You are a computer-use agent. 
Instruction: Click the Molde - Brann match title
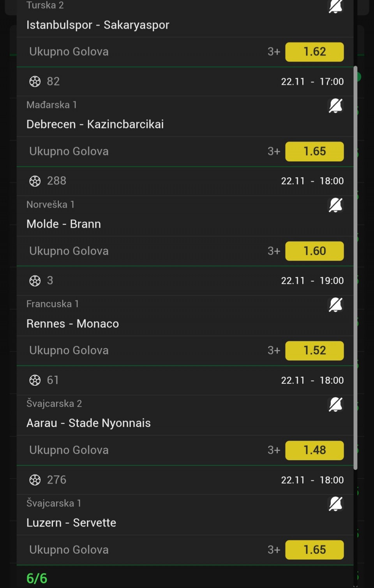(64, 224)
